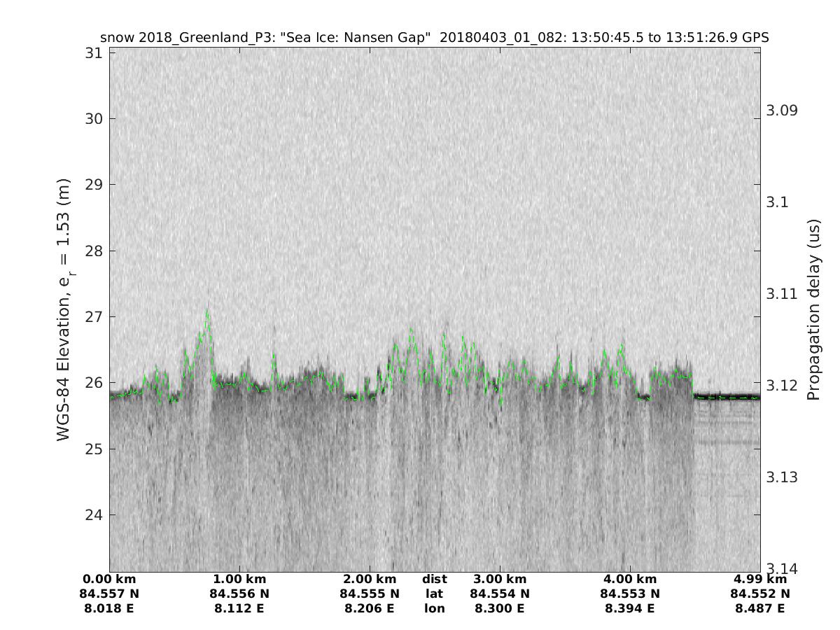Viewport: 840px width, 630px height.
Task: Select the 28 elevation tick label
Action: 92,251
